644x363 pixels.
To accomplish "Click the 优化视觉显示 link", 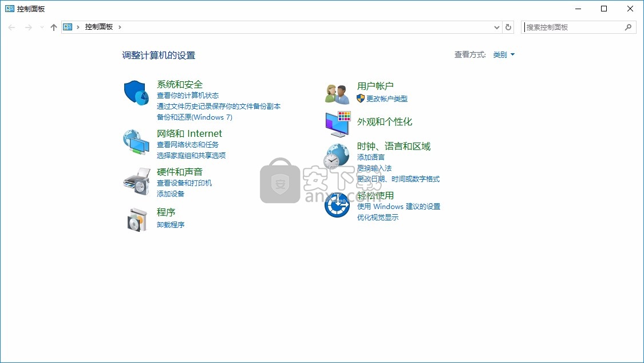I will coord(377,217).
